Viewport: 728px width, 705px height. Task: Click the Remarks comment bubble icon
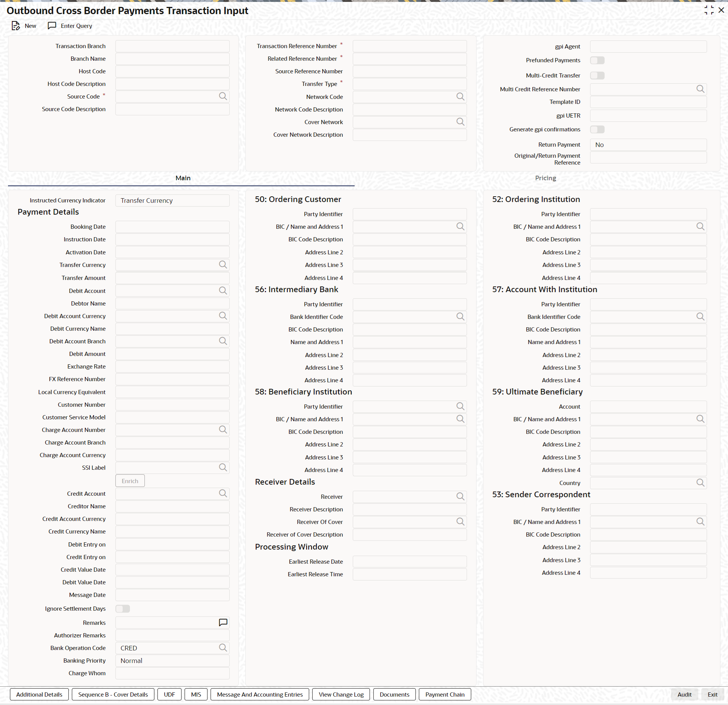tap(223, 623)
